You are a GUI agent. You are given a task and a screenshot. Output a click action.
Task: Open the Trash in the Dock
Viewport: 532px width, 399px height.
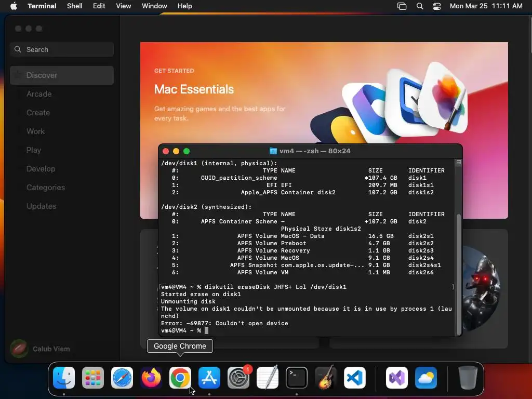coord(468,378)
